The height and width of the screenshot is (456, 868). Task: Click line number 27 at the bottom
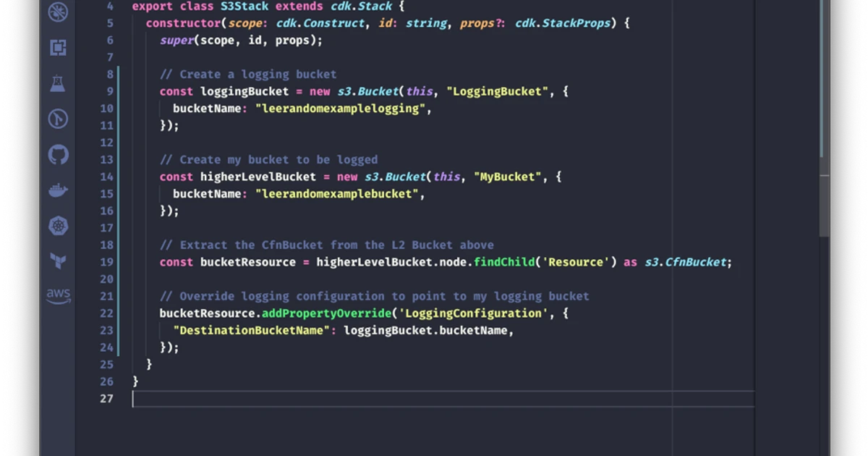click(x=106, y=398)
